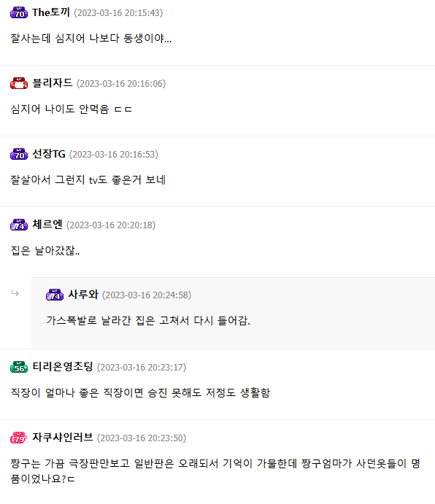435x504 pixels.
Task: Select the 선장TG username
Action: tap(49, 154)
